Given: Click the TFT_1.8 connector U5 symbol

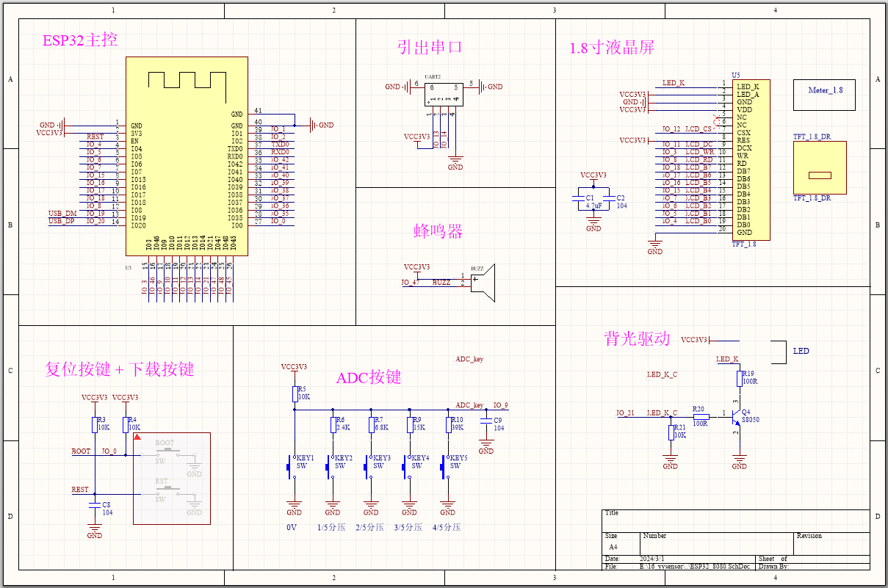Looking at the screenshot, I should (x=751, y=158).
